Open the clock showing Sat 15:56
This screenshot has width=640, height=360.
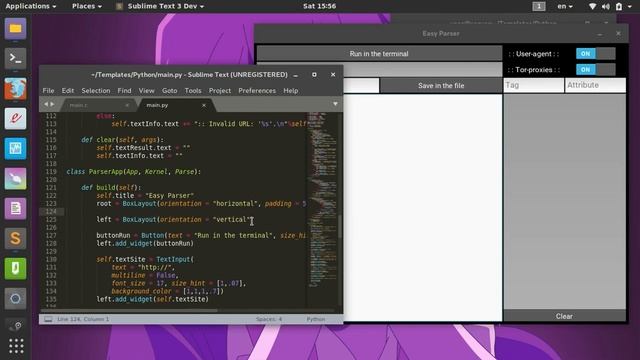pyautogui.click(x=320, y=6)
